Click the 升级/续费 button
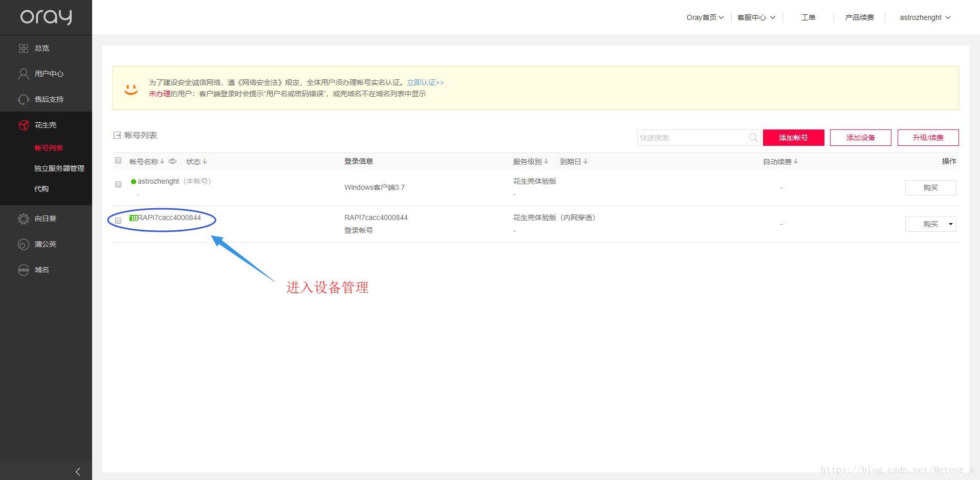This screenshot has height=480, width=980. (928, 138)
